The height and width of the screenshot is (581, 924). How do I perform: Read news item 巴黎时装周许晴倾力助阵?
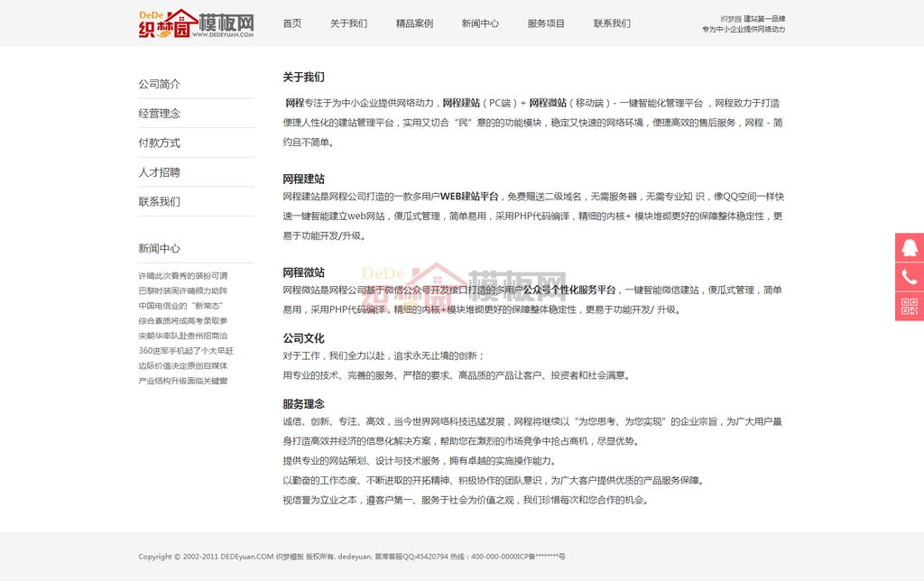(182, 290)
